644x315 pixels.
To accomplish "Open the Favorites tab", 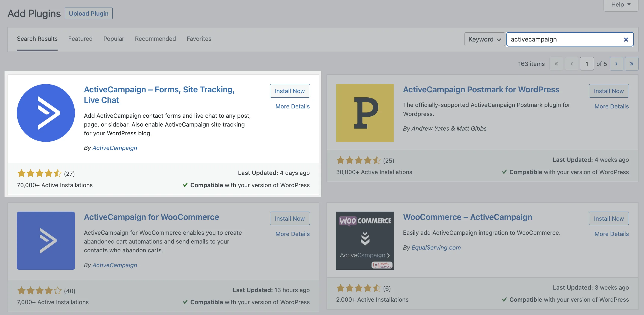I will [199, 39].
